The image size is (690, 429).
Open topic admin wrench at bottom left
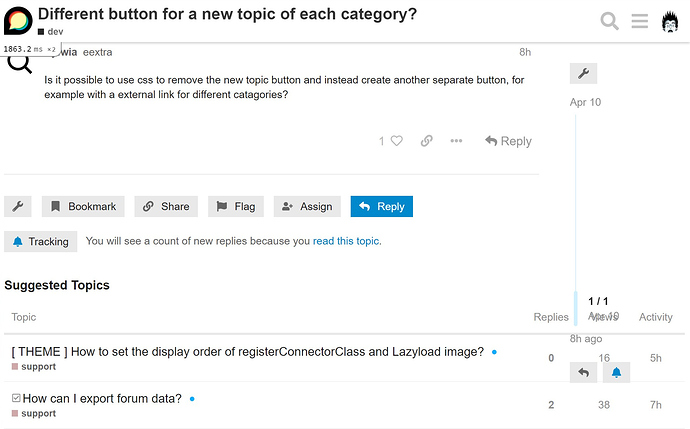pos(18,206)
